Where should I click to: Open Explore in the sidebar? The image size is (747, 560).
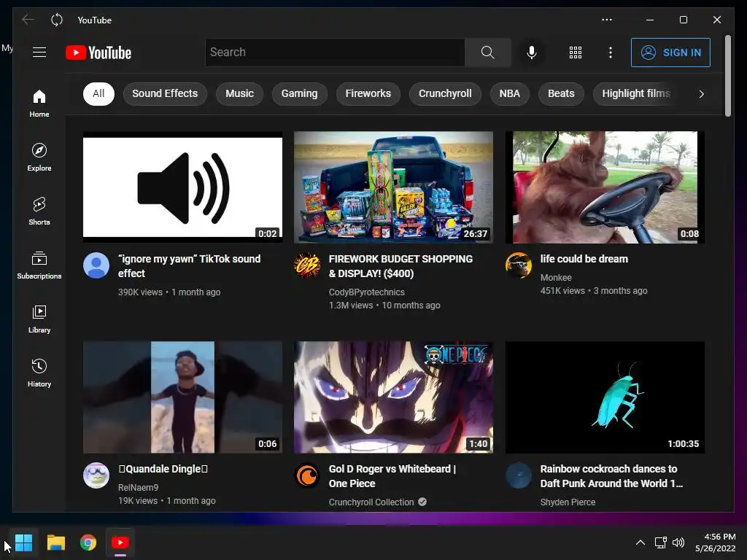click(39, 157)
